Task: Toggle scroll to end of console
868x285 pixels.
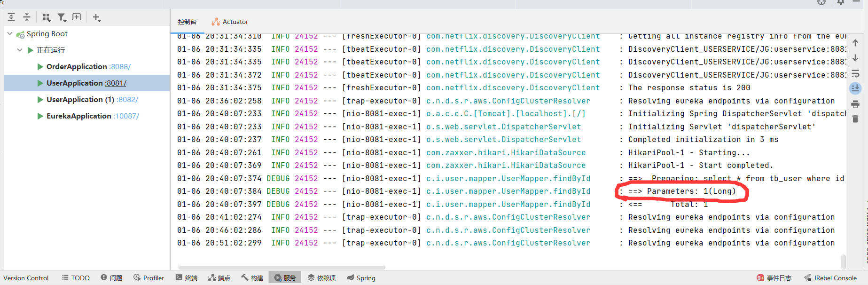Action: (x=855, y=88)
